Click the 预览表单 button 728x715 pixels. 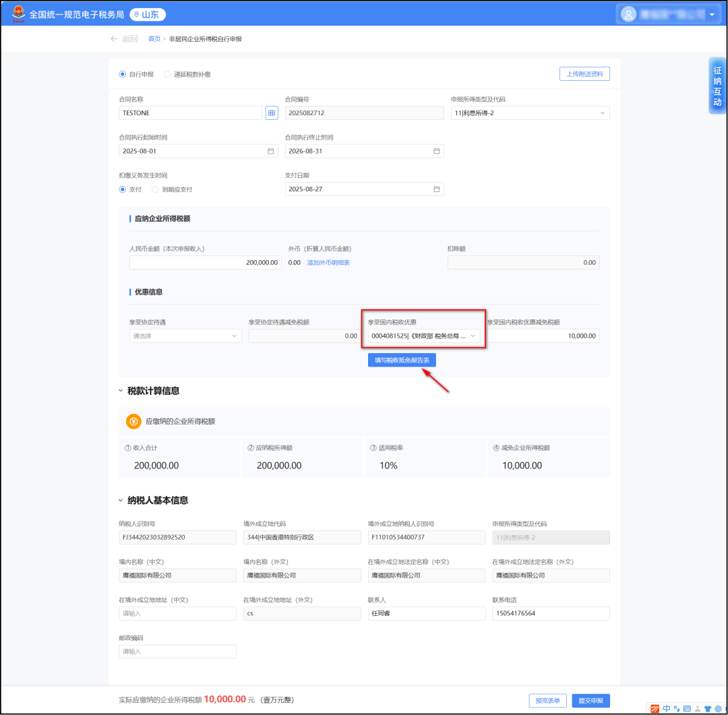(548, 701)
